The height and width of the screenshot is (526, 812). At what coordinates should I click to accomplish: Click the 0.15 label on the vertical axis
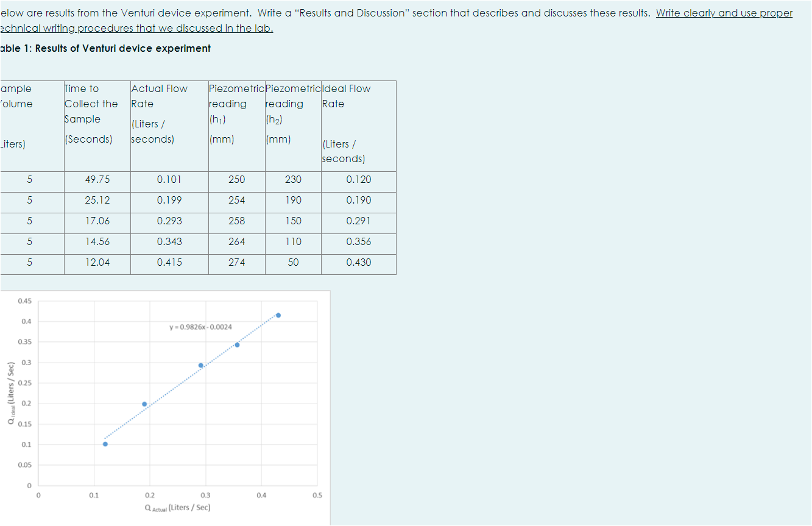pyautogui.click(x=24, y=424)
